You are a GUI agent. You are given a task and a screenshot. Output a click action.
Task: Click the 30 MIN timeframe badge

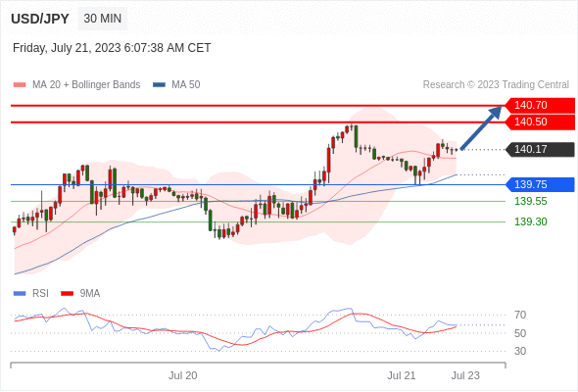click(x=103, y=19)
